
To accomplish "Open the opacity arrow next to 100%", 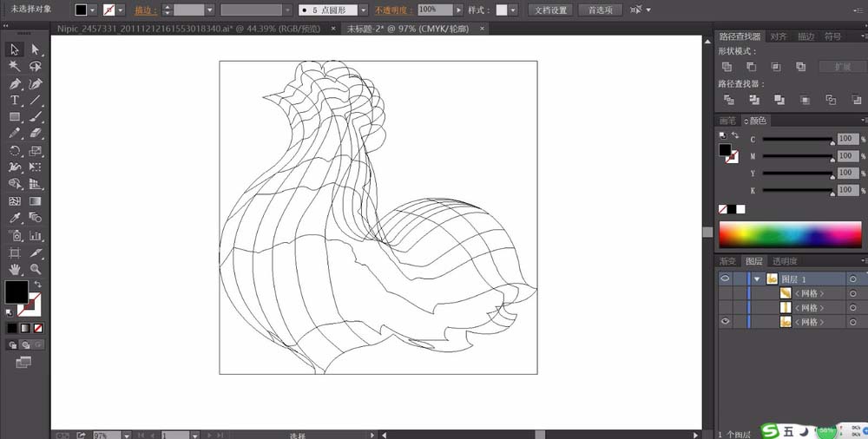I will tap(459, 10).
